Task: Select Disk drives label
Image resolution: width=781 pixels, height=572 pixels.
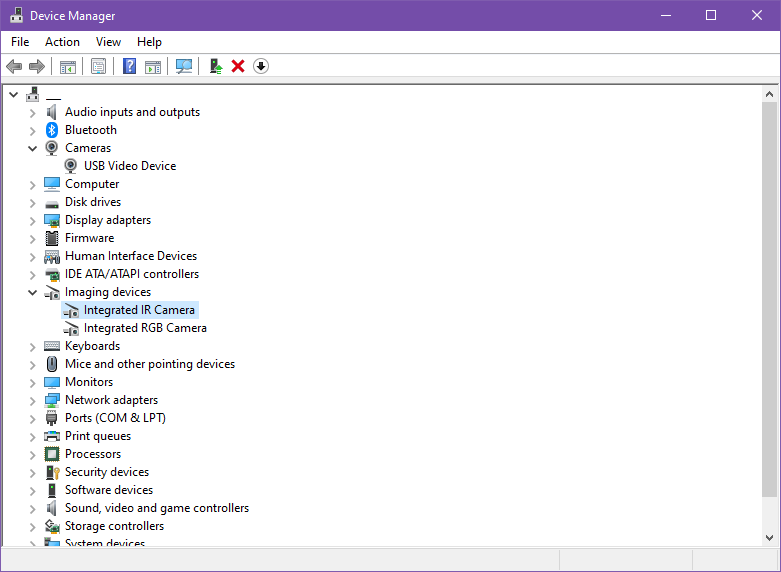Action: [x=93, y=202]
